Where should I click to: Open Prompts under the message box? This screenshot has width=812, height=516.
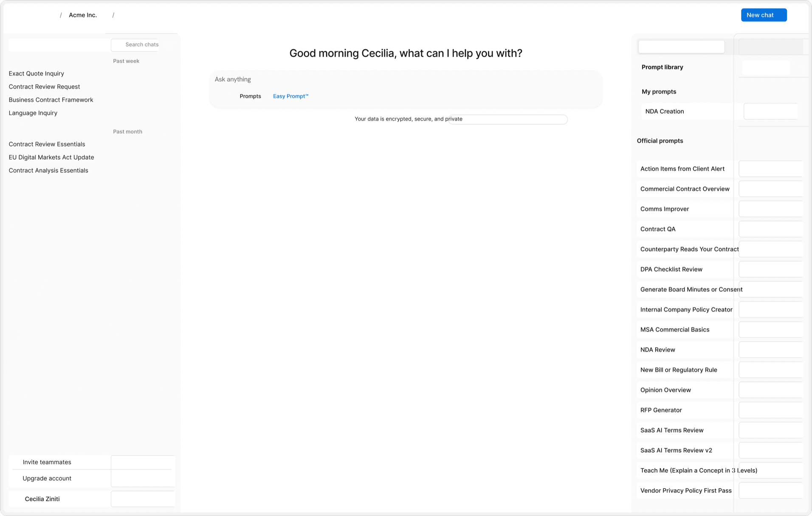coord(250,96)
